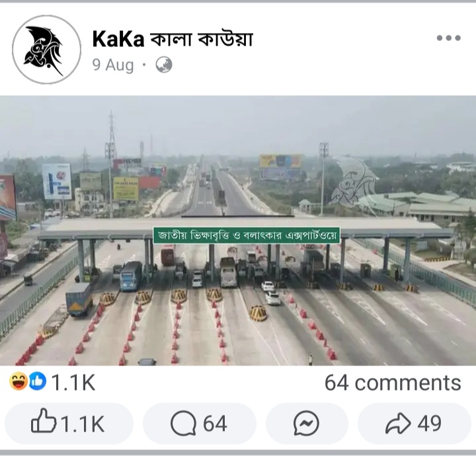Tap the Share arrow icon
This screenshot has width=476, height=456.
click(399, 424)
